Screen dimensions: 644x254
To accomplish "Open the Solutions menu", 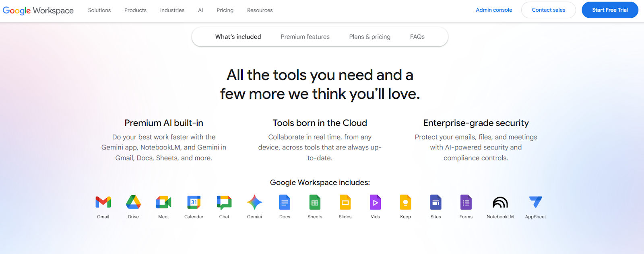I will pyautogui.click(x=99, y=10).
